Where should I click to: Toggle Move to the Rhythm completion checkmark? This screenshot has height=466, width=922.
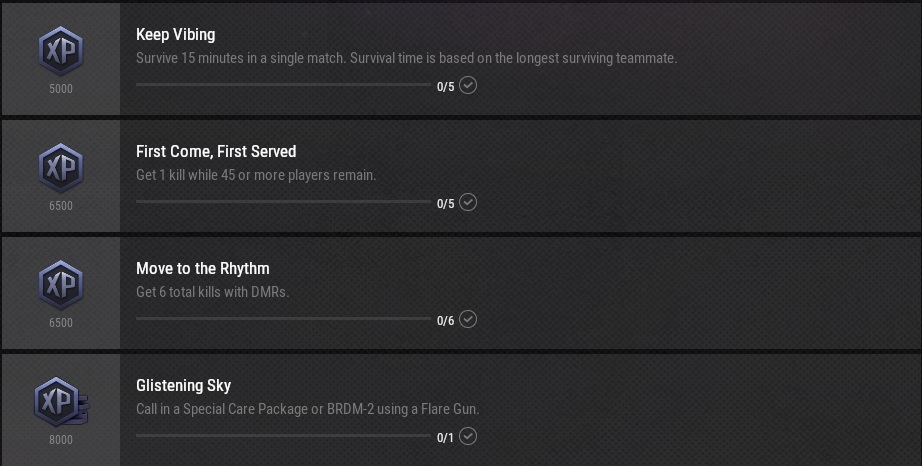tap(468, 319)
